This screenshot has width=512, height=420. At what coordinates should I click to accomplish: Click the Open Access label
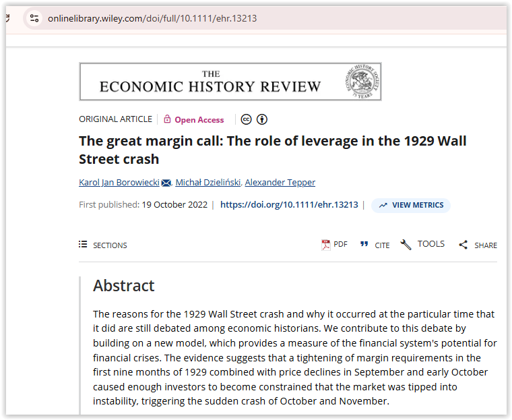click(x=199, y=119)
